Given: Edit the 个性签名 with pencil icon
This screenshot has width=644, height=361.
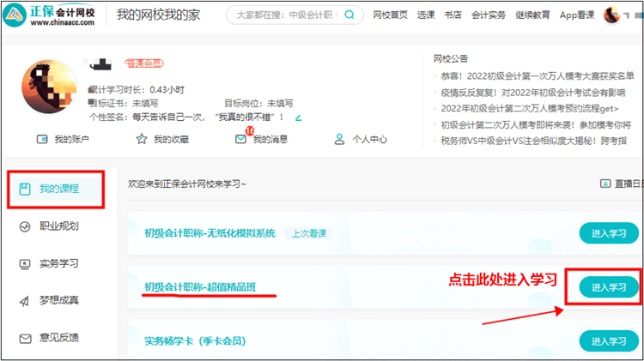Looking at the screenshot, I should [299, 117].
